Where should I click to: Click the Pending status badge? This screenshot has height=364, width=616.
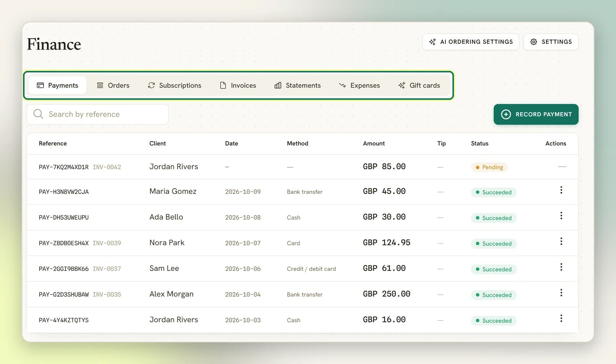click(x=489, y=167)
